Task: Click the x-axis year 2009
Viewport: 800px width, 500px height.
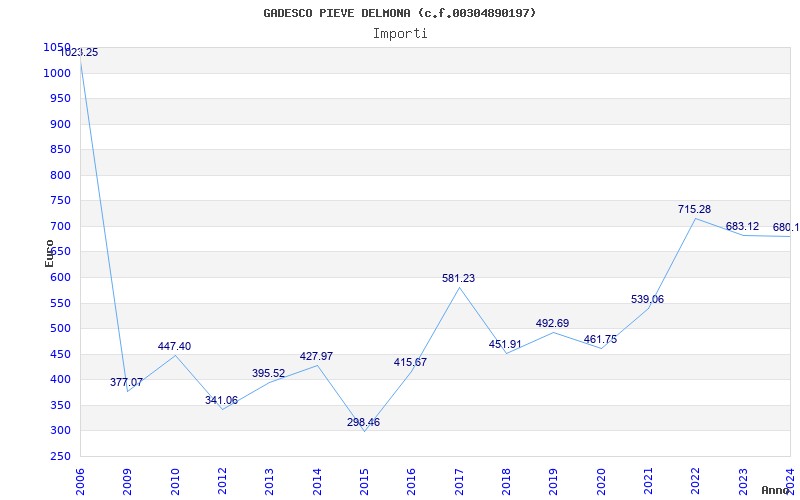Action: pos(128,481)
